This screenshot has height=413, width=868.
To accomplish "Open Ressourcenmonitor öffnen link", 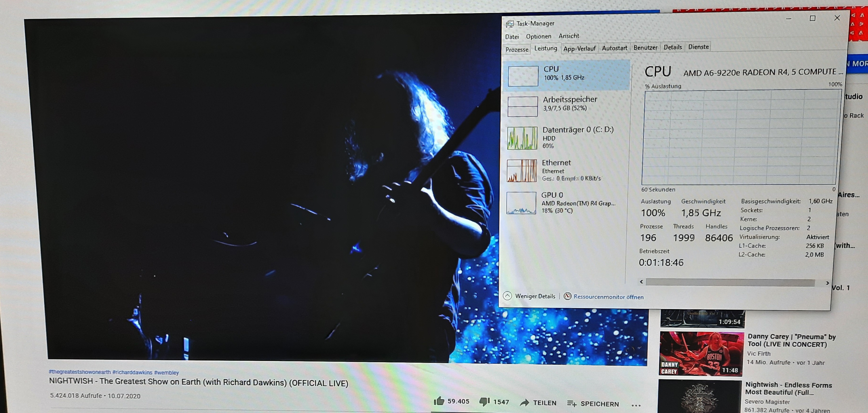I will [x=609, y=297].
